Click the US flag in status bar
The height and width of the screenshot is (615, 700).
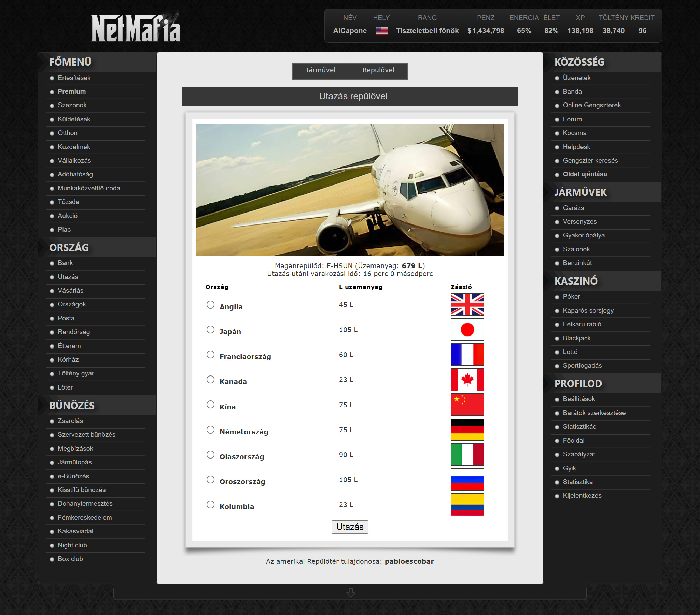[x=381, y=31]
